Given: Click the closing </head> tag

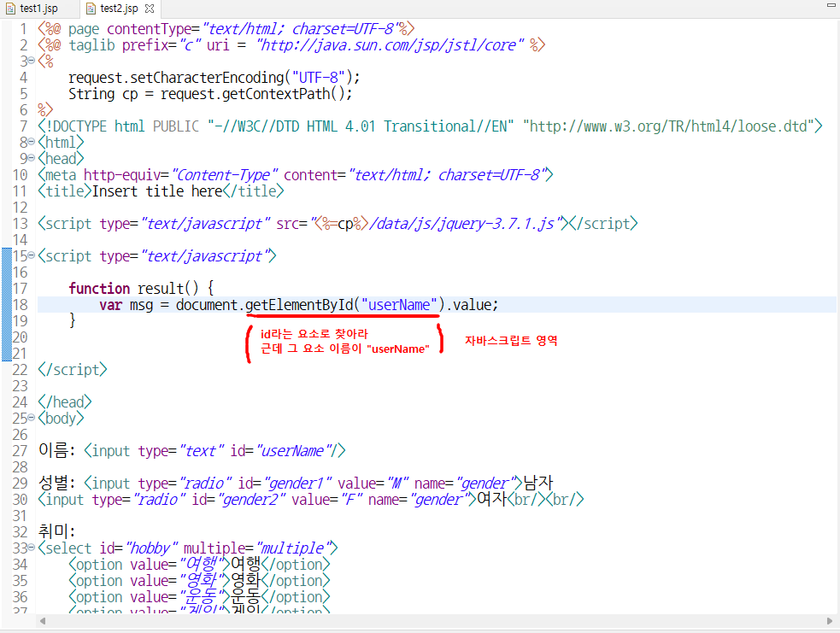Looking at the screenshot, I should coord(65,402).
